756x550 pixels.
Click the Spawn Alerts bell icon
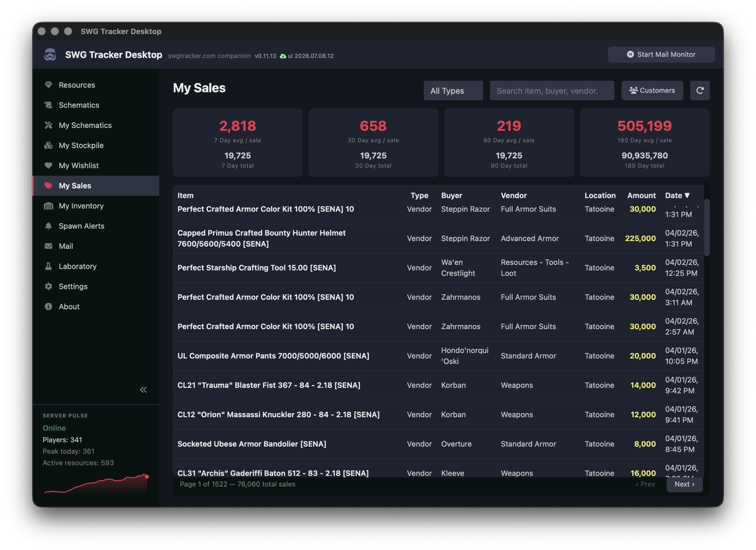[x=48, y=226]
